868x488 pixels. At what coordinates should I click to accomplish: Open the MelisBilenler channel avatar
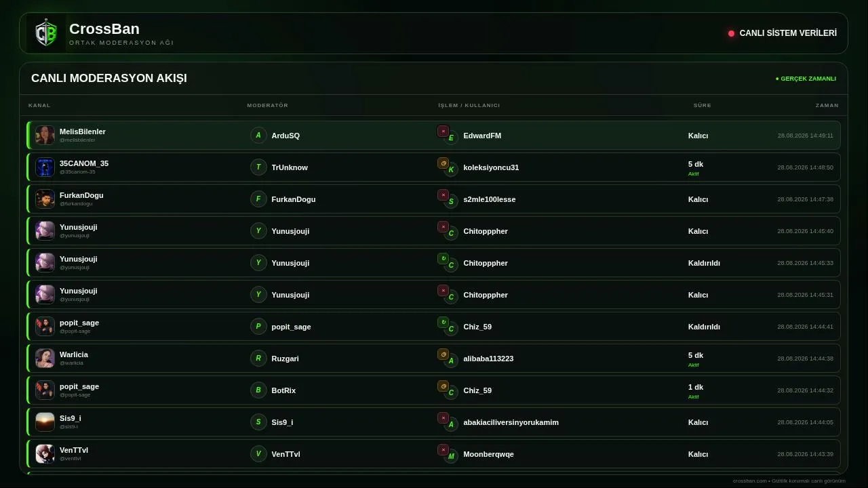point(45,136)
